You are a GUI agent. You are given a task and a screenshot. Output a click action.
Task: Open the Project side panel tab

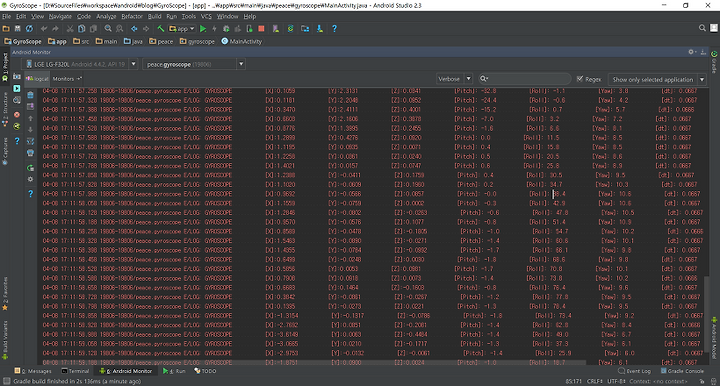[x=5, y=67]
